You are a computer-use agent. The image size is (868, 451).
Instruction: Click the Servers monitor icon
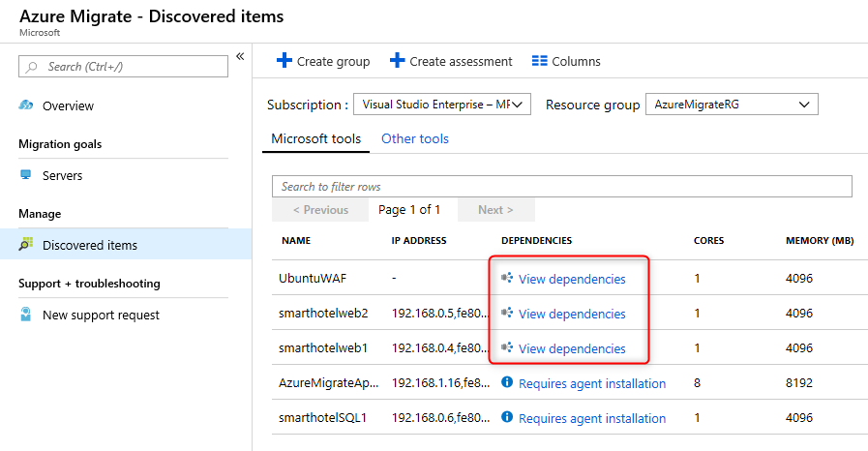[25, 175]
